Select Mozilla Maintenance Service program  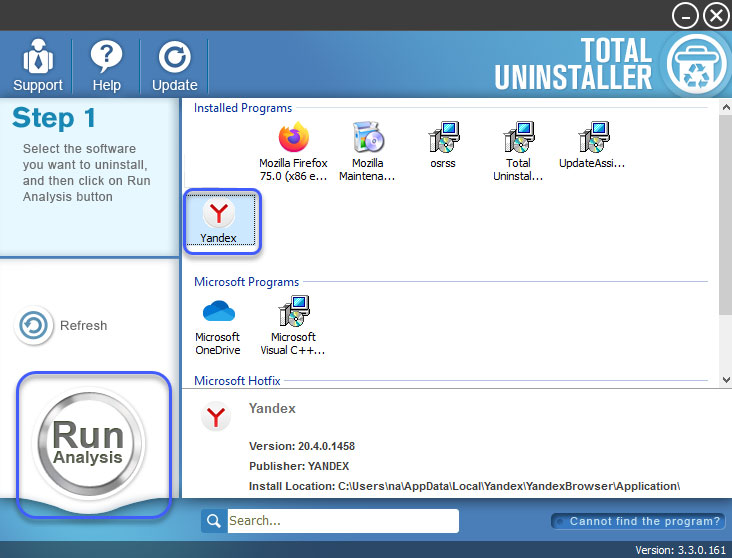pyautogui.click(x=367, y=151)
